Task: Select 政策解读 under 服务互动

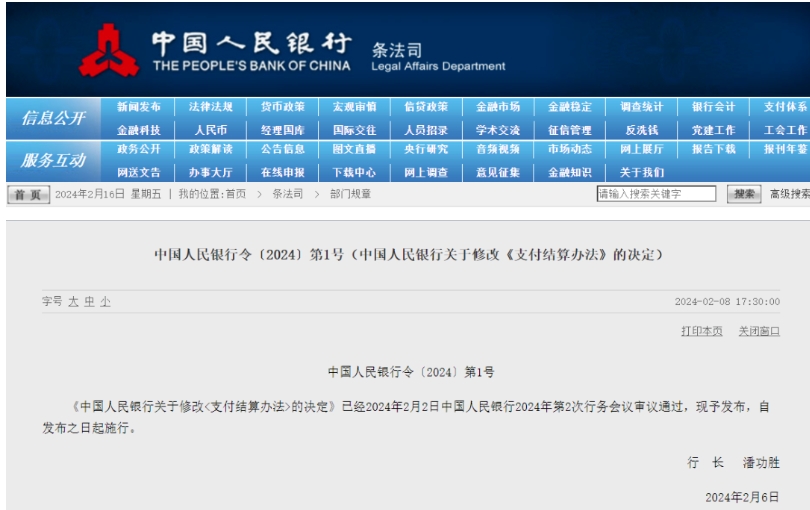Action: pyautogui.click(x=210, y=149)
